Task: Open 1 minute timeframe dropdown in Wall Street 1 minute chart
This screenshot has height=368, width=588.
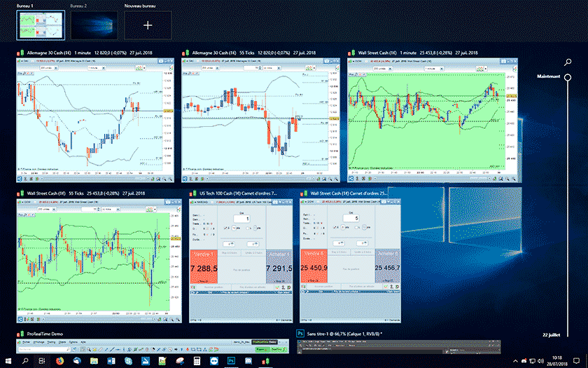Action: coord(433,69)
